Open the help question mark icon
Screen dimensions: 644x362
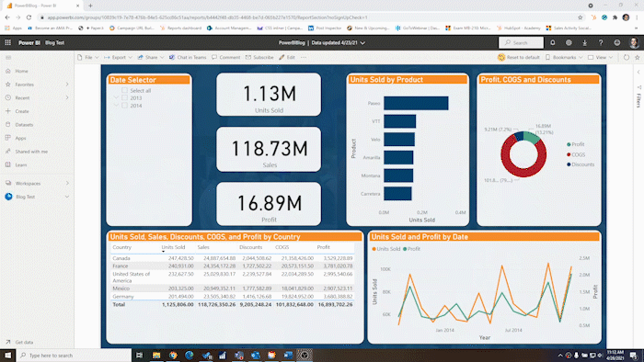click(x=601, y=42)
